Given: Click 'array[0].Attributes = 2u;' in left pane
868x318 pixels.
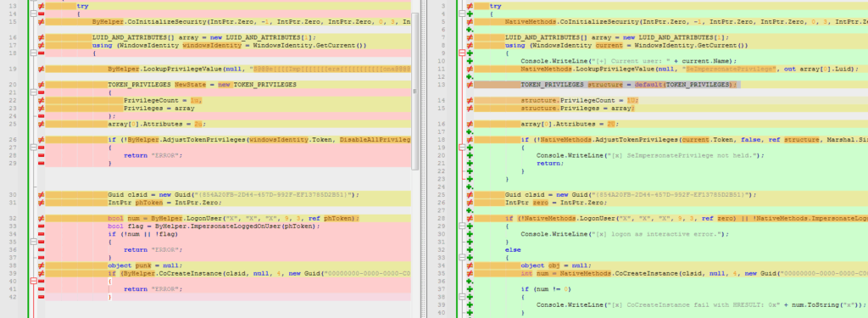Looking at the screenshot, I should click(x=157, y=124).
